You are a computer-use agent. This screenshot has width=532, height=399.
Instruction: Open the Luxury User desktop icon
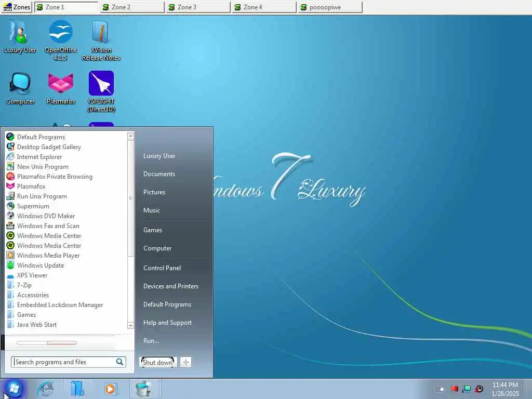tap(20, 37)
